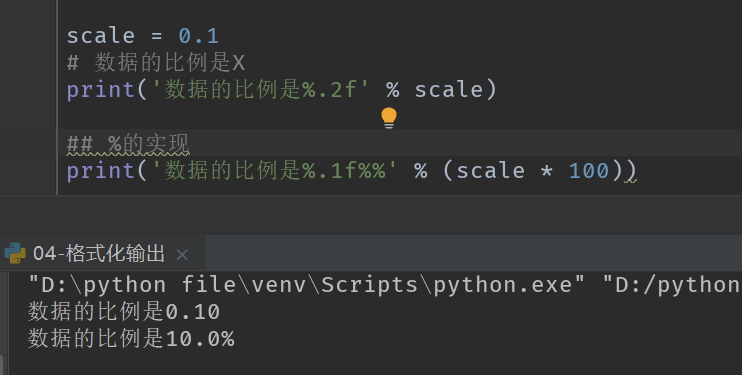
Task: Select the 04-格式化输出 run tab
Action: coord(103,253)
